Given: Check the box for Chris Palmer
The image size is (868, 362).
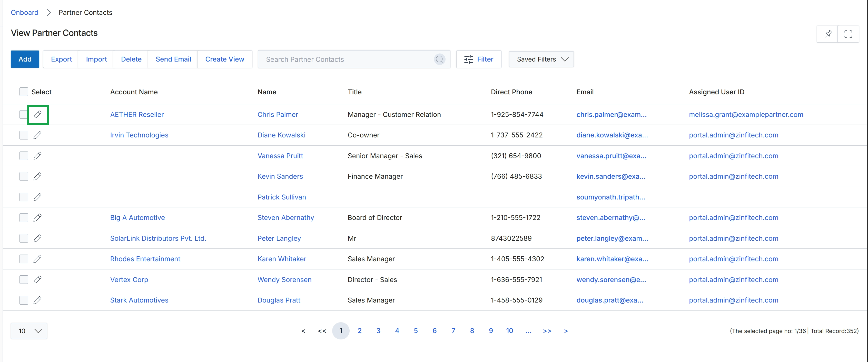Looking at the screenshot, I should pos(23,115).
